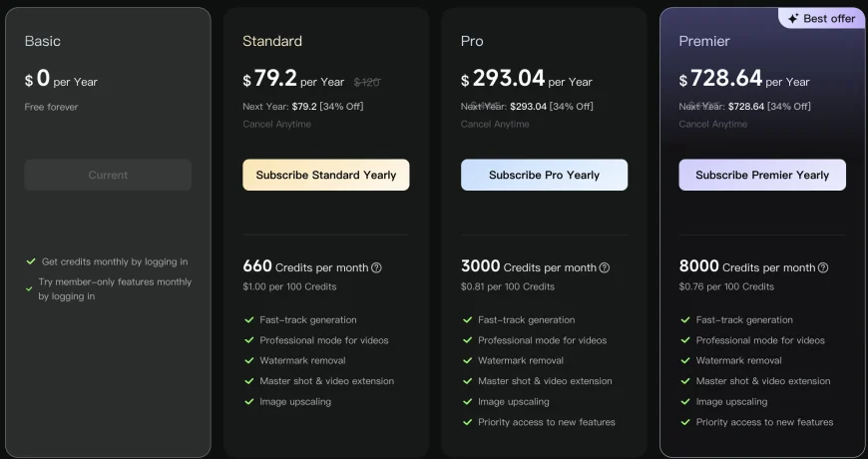Viewport: 868px width, 459px height.
Task: Click the Basic plan title
Action: click(x=43, y=41)
